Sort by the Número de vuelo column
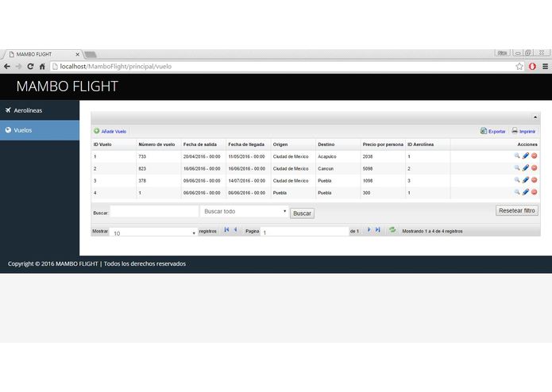This screenshot has width=552, height=392. pyautogui.click(x=156, y=144)
